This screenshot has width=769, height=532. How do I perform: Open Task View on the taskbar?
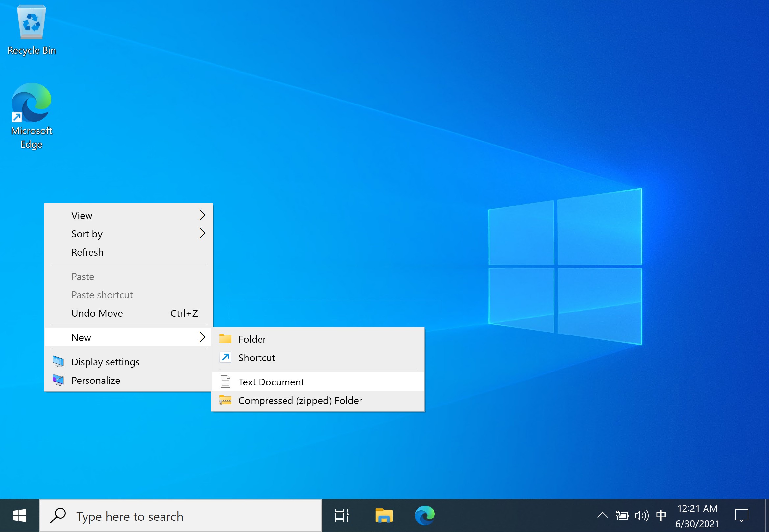(x=342, y=516)
